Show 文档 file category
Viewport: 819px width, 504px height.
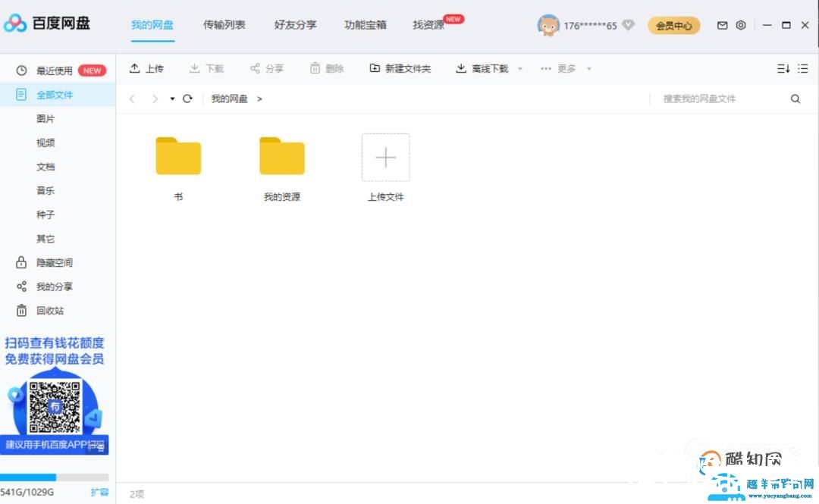[45, 167]
